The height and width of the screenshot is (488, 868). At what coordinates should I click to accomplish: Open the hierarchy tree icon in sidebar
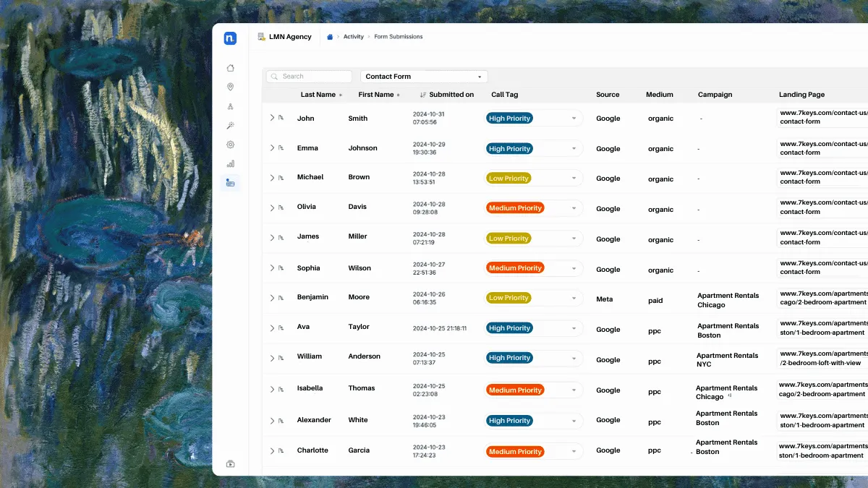[x=230, y=106]
